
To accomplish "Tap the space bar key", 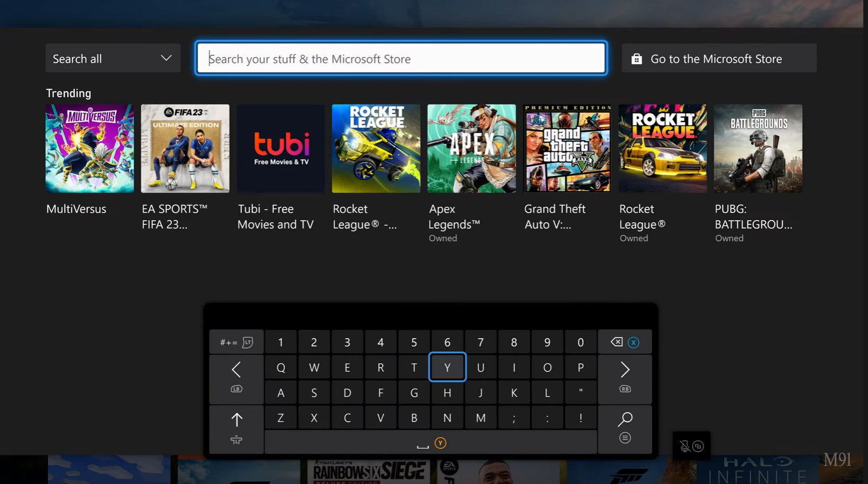I will pos(431,442).
